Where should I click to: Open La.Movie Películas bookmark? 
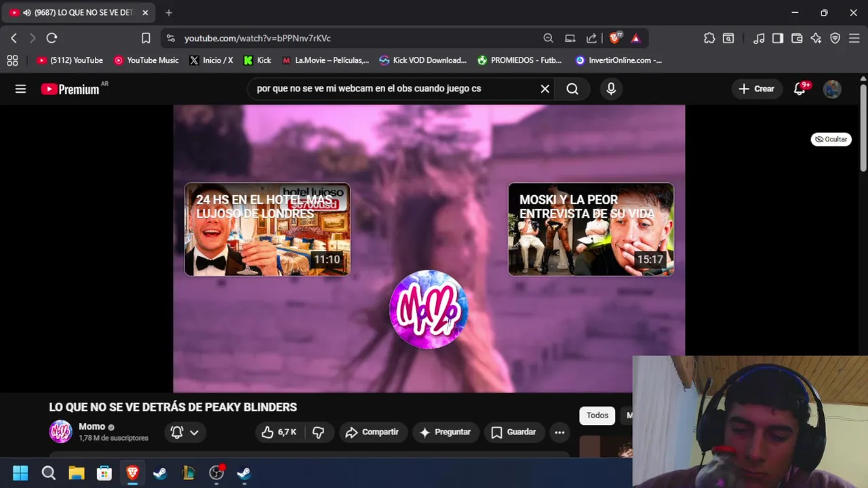click(325, 60)
